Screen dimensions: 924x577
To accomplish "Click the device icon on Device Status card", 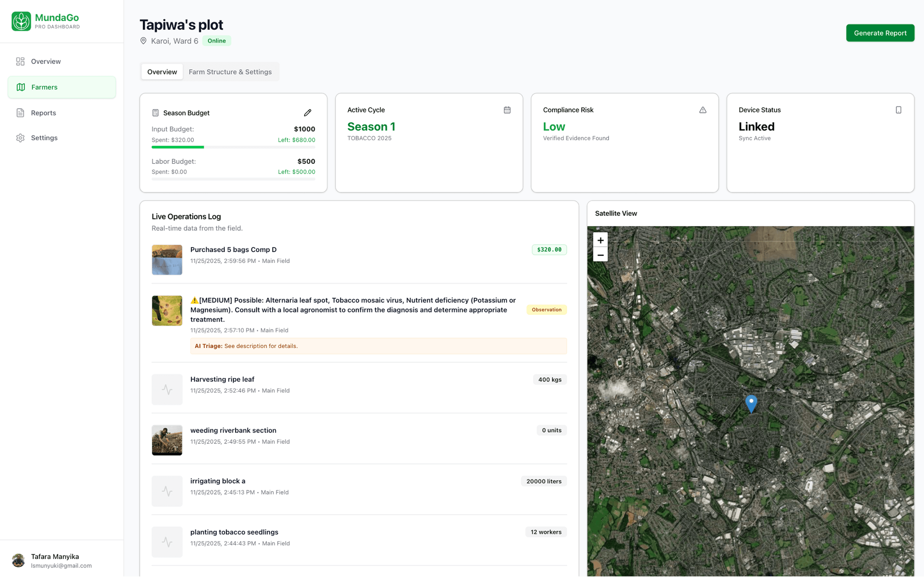I will (x=898, y=110).
